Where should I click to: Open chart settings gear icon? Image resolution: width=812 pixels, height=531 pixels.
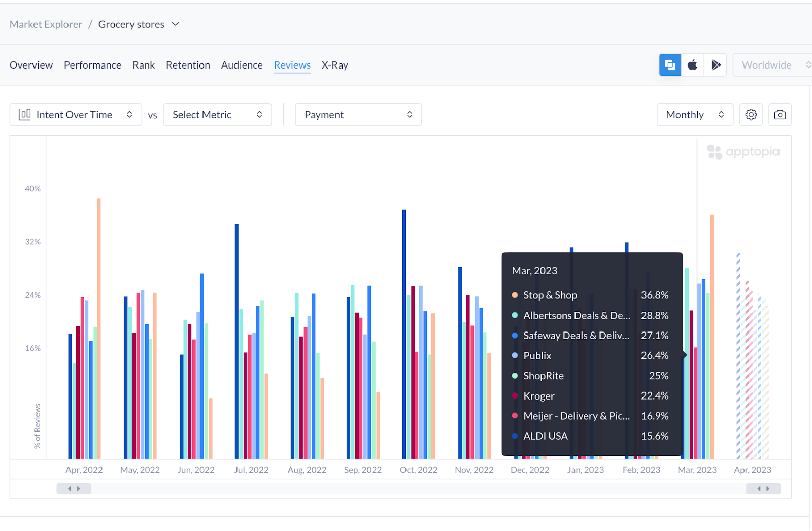751,115
